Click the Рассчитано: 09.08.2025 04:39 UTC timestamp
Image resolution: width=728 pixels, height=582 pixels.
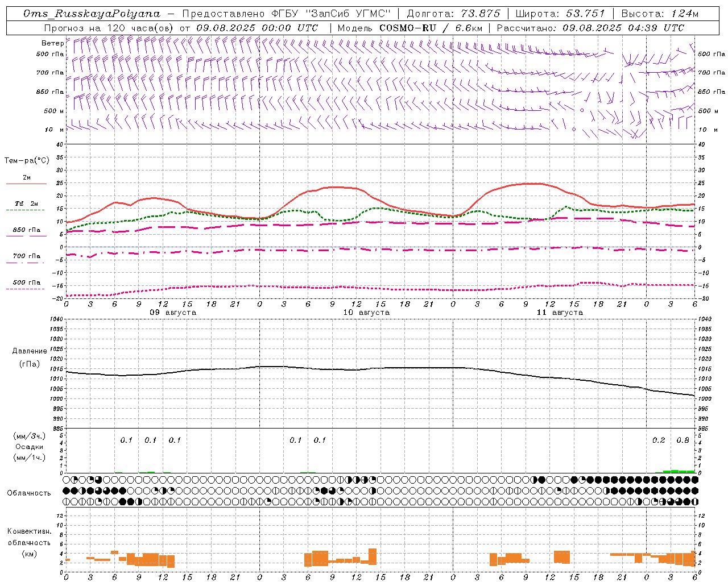(590, 28)
